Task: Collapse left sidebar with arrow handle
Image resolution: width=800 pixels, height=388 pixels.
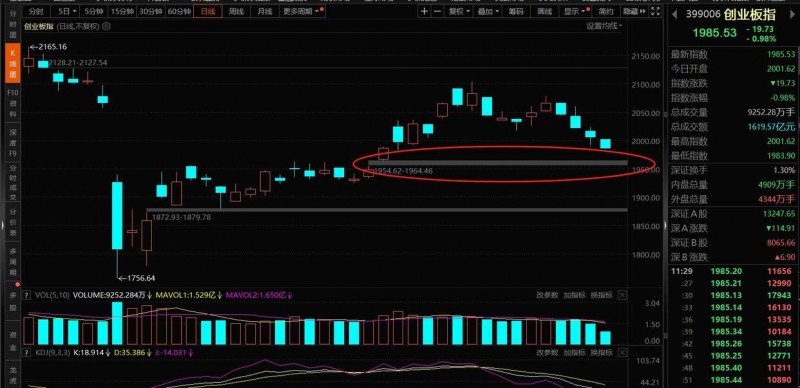Action: point(3,225)
